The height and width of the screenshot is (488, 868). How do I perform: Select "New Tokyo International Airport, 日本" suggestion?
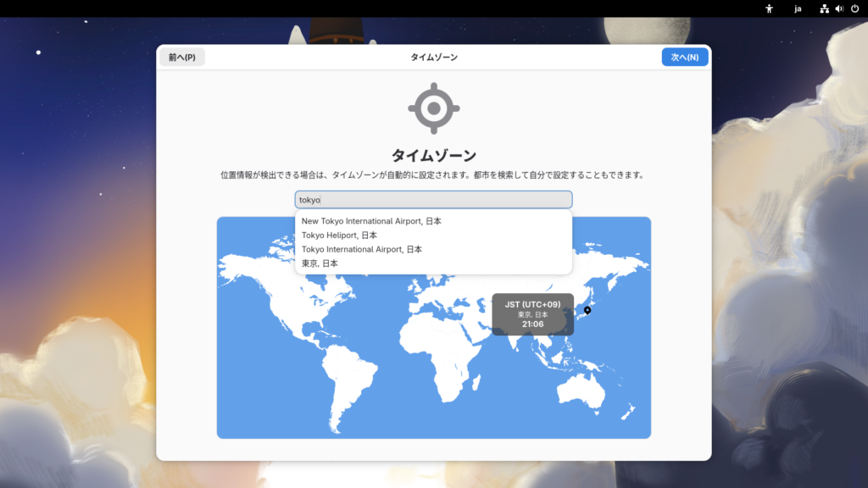point(371,221)
